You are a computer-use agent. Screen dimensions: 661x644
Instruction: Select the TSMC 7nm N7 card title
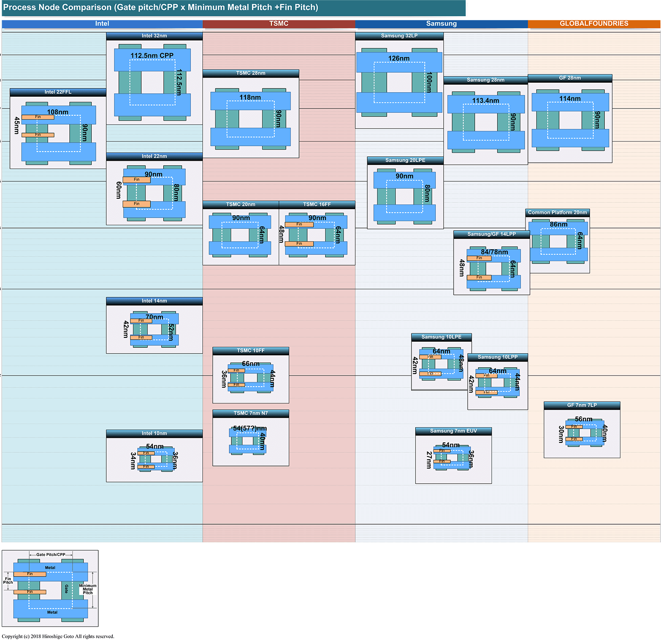pyautogui.click(x=251, y=413)
